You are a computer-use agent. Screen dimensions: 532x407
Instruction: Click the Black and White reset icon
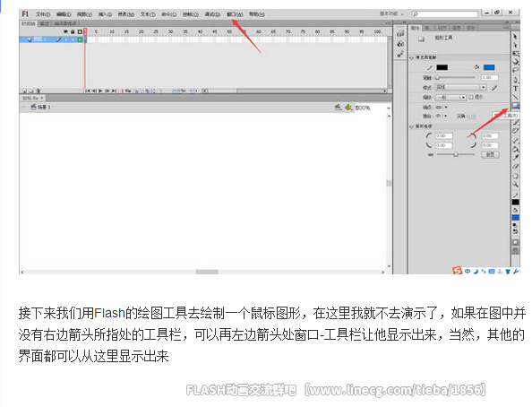point(515,225)
